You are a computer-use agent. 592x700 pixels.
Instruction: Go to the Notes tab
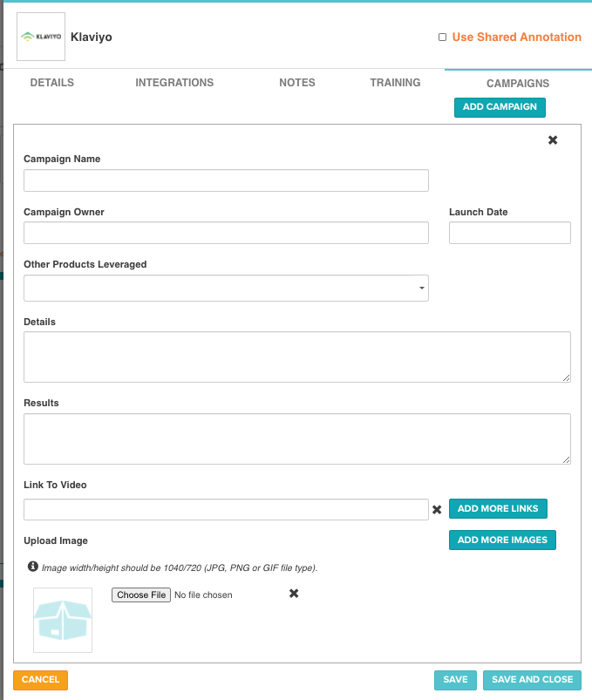point(297,83)
